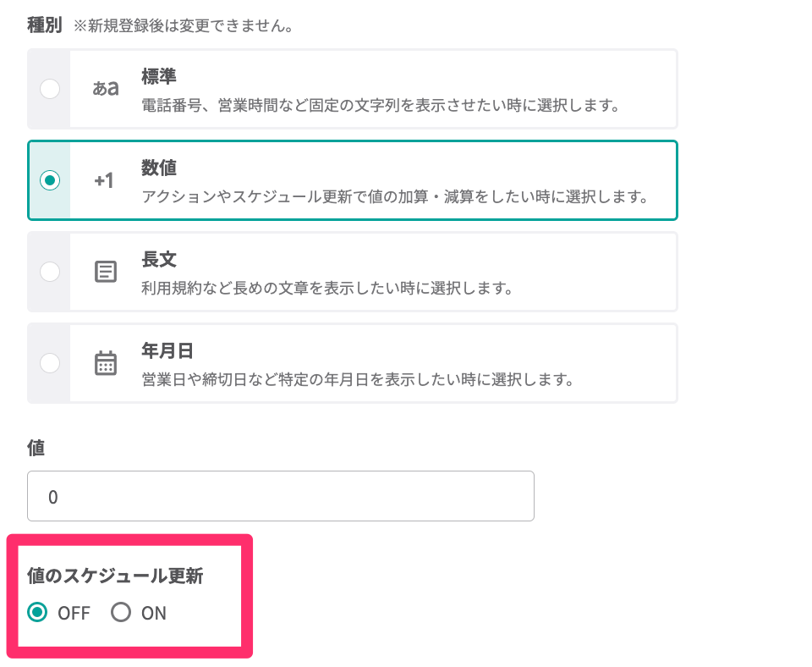Select the 数値 radio button
812x667 pixels.
[50, 180]
